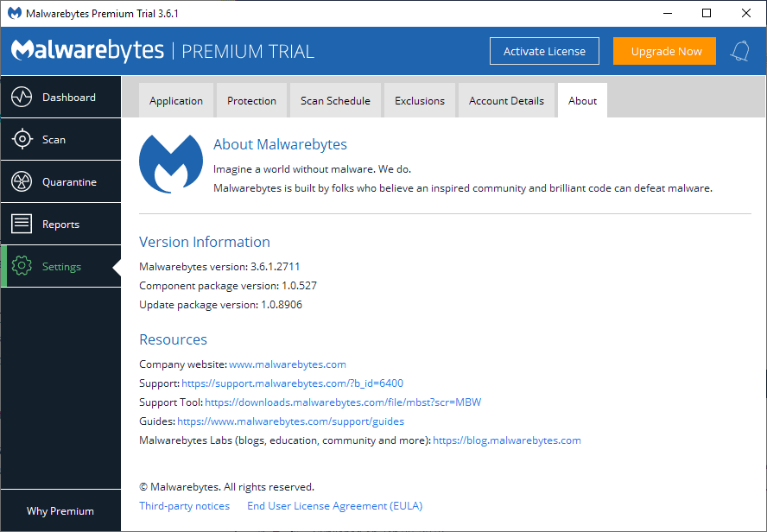Open the End User License Agreement link
Screen dimensions: 767x532
coord(334,506)
